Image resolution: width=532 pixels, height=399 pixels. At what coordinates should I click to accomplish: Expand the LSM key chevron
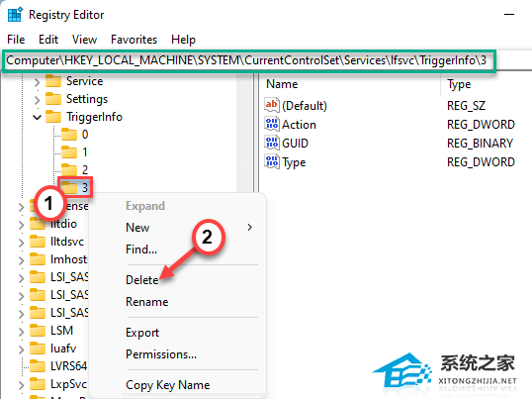pyautogui.click(x=21, y=331)
